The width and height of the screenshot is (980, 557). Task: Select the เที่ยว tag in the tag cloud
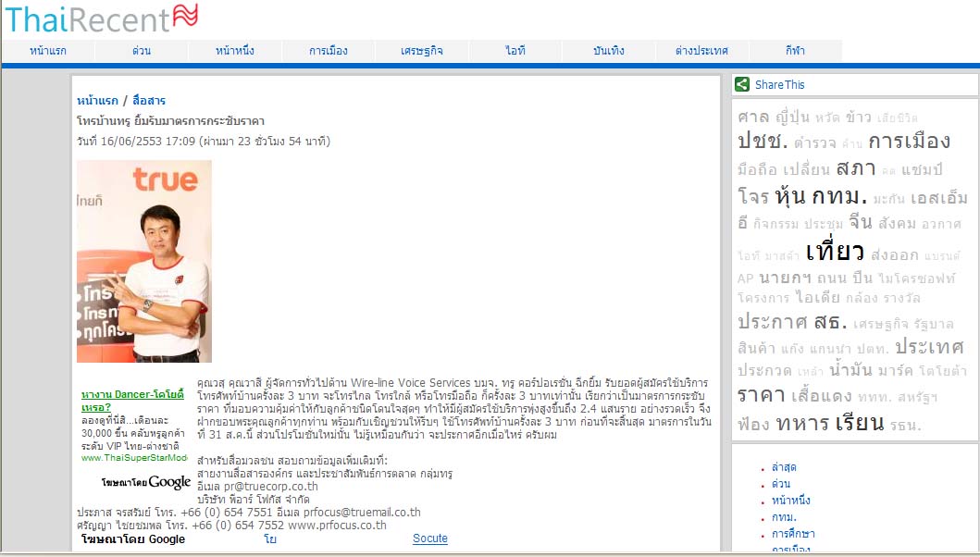click(835, 252)
